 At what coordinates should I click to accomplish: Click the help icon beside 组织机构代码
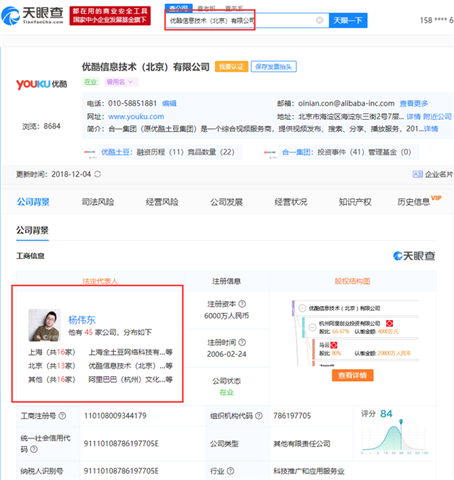coord(259,416)
